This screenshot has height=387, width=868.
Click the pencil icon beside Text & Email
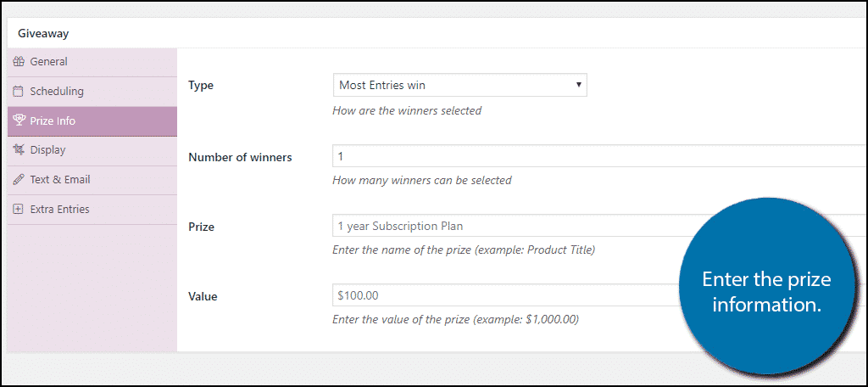[19, 180]
